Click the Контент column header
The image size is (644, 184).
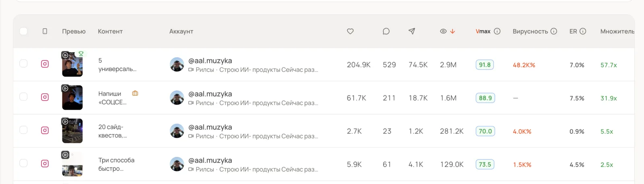tap(110, 31)
